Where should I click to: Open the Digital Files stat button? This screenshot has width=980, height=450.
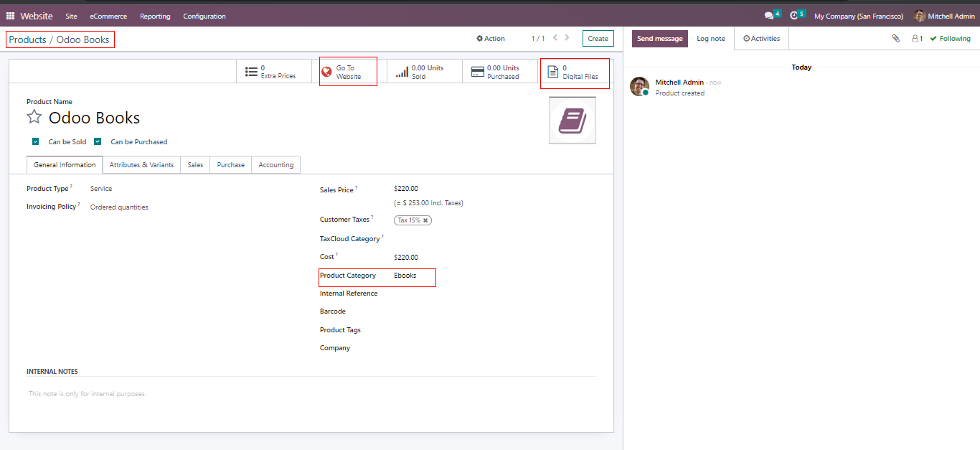pos(575,72)
